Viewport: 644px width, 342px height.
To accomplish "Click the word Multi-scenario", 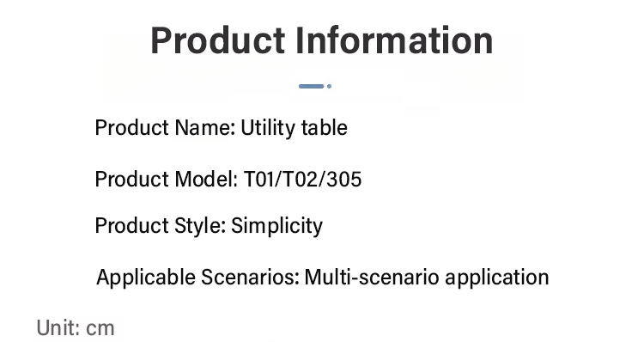I will coord(372,277).
